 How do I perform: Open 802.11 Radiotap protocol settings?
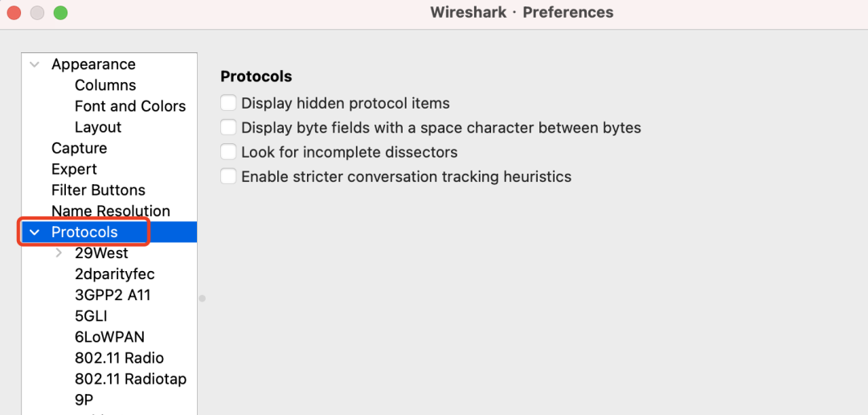click(131, 379)
